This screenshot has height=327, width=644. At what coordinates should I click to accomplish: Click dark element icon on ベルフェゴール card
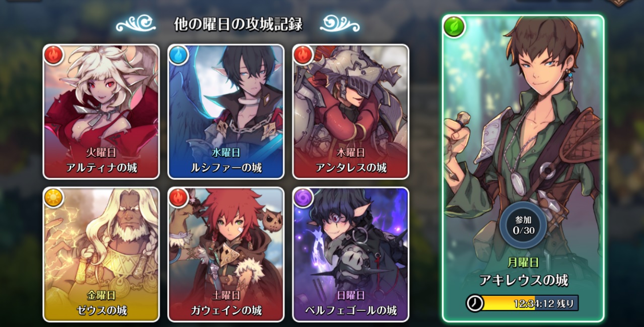pyautogui.click(x=303, y=198)
